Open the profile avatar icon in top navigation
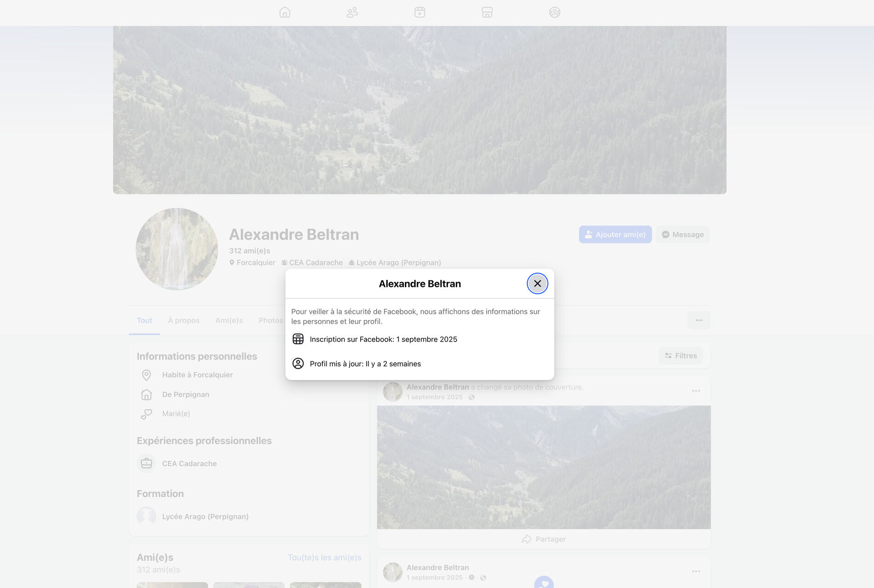The image size is (874, 588). 555,12
